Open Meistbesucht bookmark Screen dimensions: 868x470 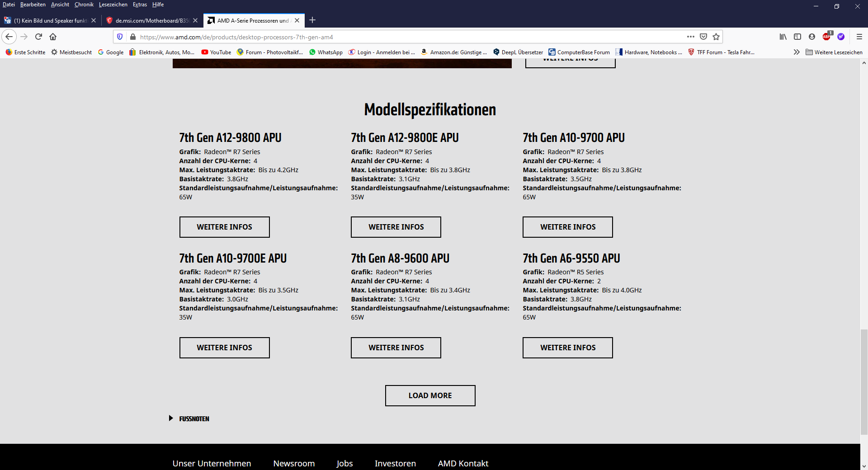tap(71, 52)
